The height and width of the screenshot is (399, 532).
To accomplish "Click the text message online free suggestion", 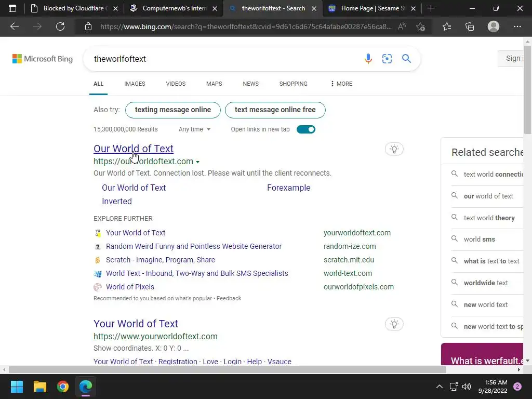I will (275, 110).
